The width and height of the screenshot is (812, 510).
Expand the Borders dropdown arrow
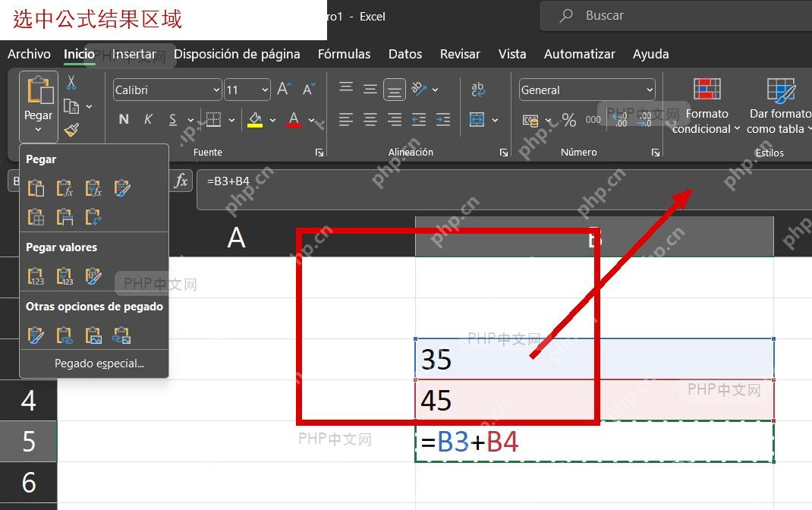pos(231,121)
